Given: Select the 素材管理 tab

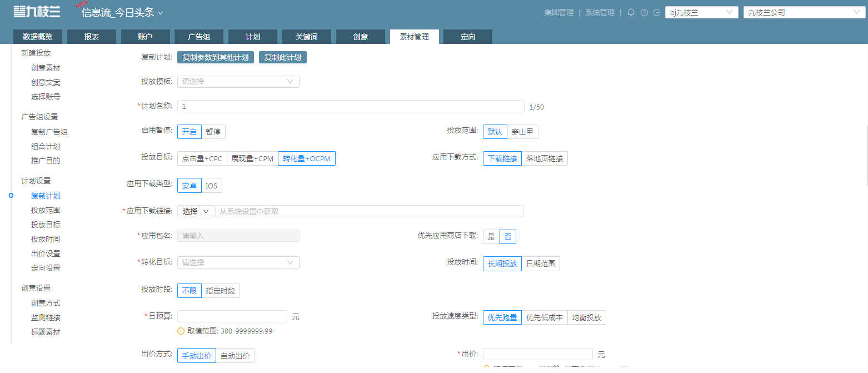Looking at the screenshot, I should 415,37.
